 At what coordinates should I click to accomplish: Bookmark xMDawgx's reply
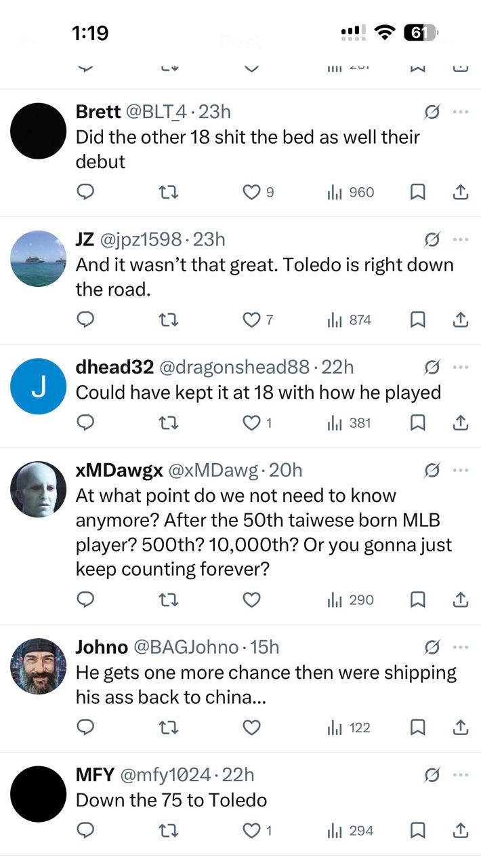pos(418,600)
